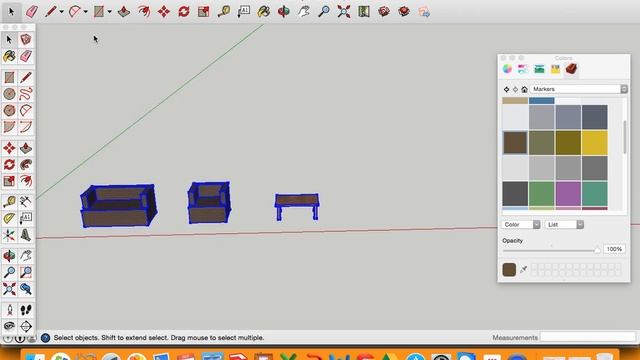Image resolution: width=640 pixels, height=360 pixels.
Task: Select the Offset tool in top toolbar
Action: [x=144, y=11]
